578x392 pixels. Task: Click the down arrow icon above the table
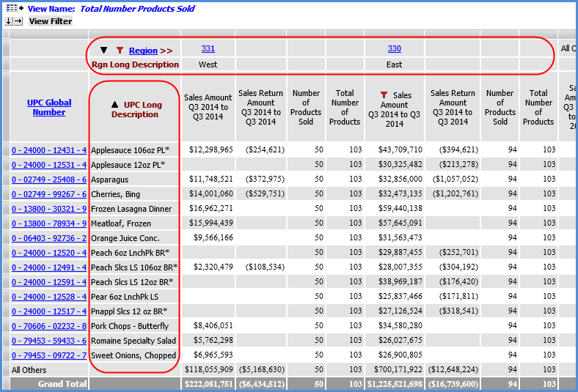(8, 21)
